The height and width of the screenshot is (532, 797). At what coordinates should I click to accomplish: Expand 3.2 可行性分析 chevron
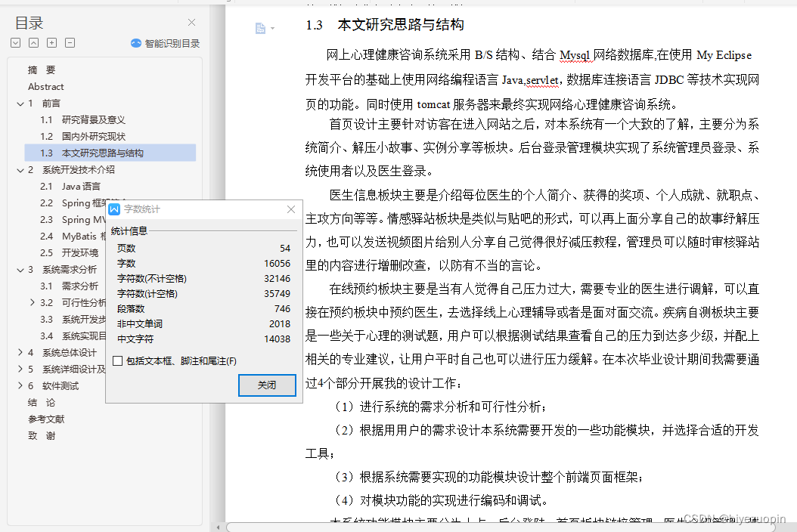33,302
